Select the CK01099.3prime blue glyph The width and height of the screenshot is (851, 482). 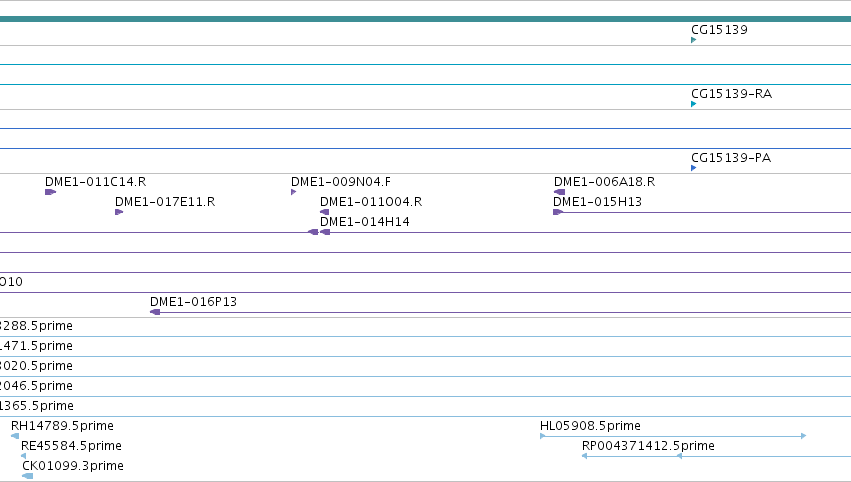28,477
